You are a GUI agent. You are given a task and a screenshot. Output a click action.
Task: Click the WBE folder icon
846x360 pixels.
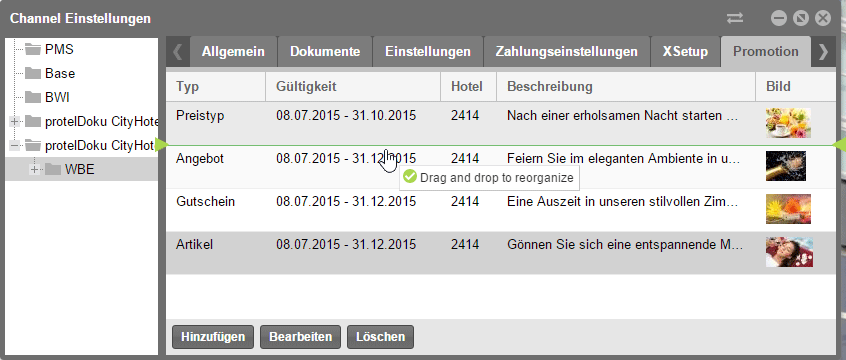[x=53, y=169]
